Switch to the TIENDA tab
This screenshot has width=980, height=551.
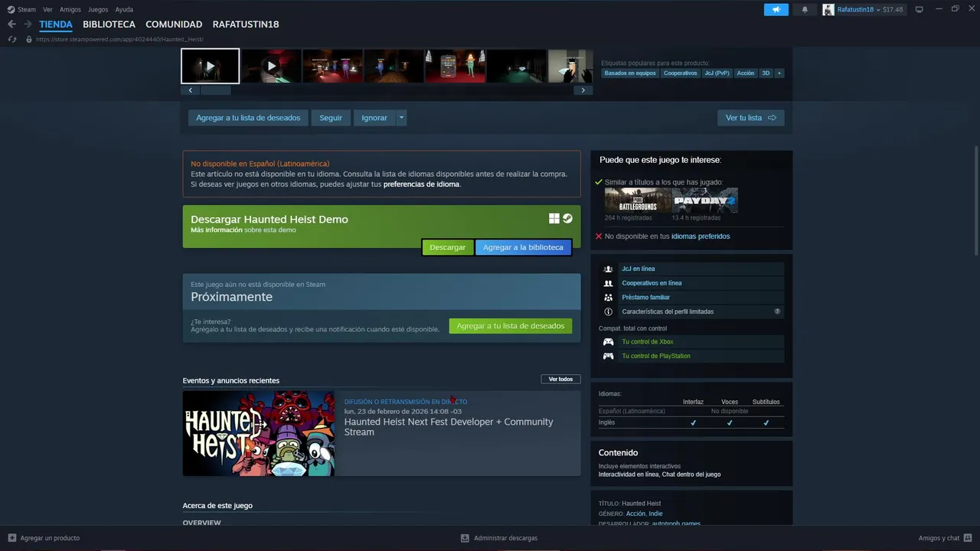pyautogui.click(x=56, y=24)
